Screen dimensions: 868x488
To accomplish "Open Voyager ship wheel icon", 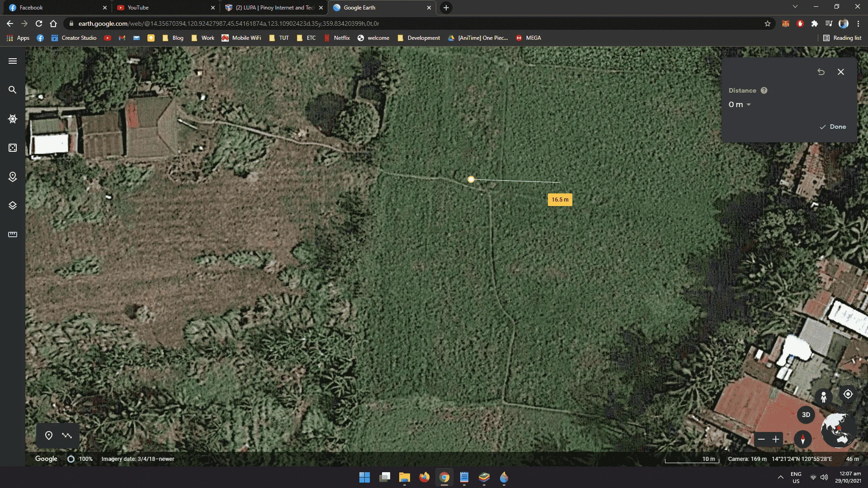I will click(x=13, y=119).
